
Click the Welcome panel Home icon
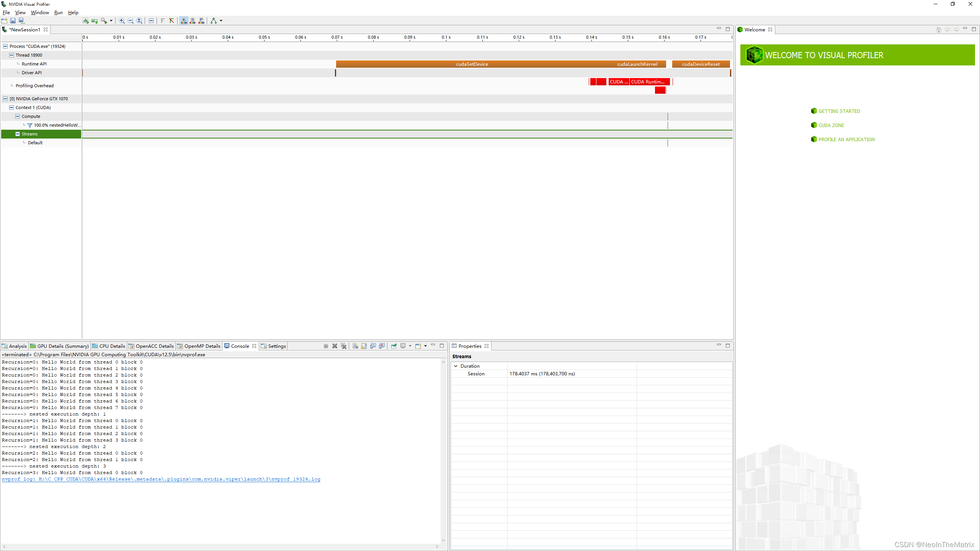pos(938,29)
